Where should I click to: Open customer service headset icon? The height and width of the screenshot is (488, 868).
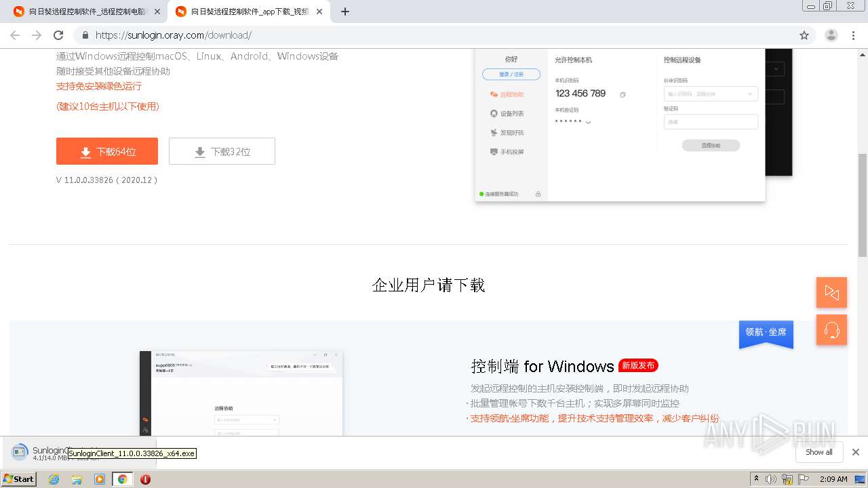(831, 330)
